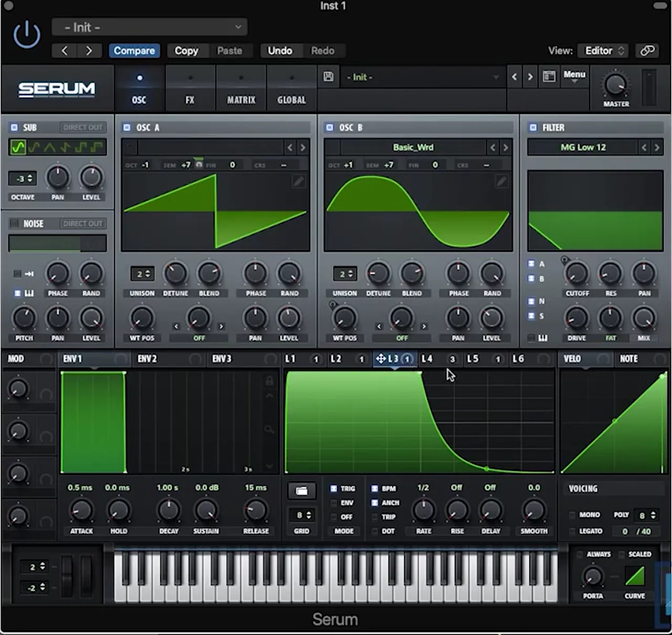Viewport: 672px width, 635px height.
Task: Click the previous host preset arrow
Action: tap(65, 50)
